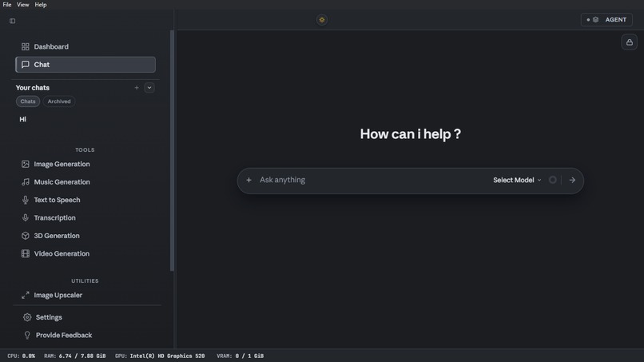Collapse the sidebar with the panel icon
Image resolution: width=644 pixels, height=362 pixels.
tap(12, 21)
